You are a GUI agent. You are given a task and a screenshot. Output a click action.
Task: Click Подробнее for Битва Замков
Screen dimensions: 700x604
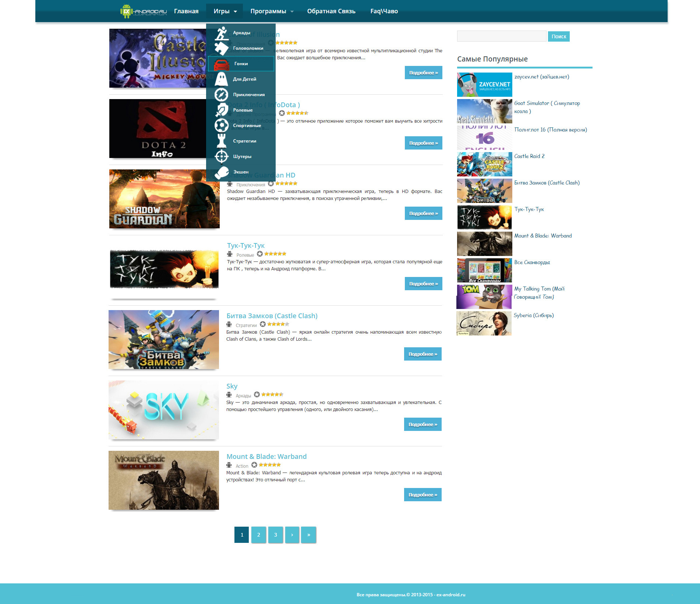click(423, 354)
